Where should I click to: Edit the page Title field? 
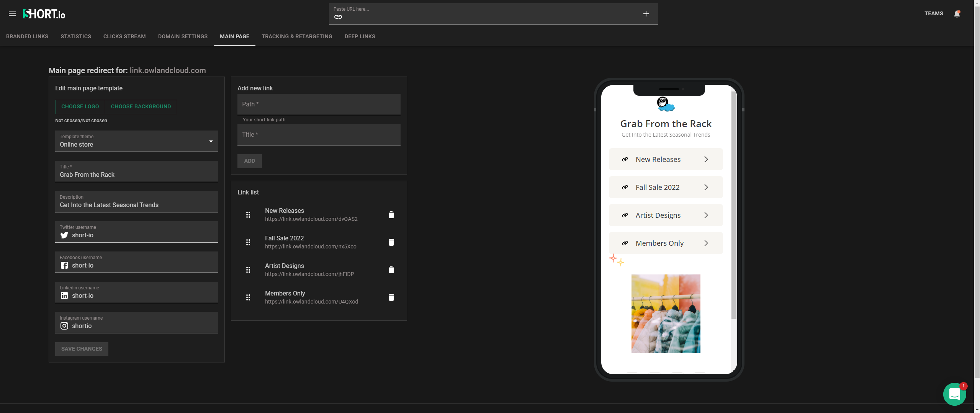point(137,171)
